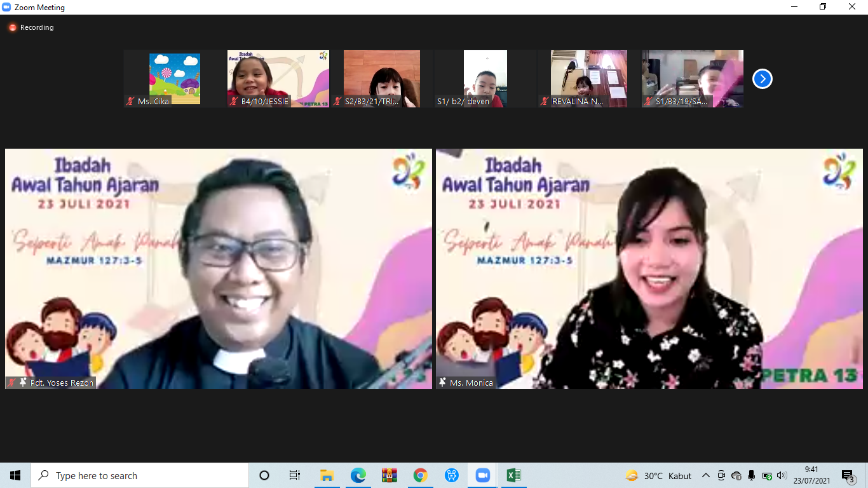Click the pin icon beside Ms. Monica's name

point(442,383)
